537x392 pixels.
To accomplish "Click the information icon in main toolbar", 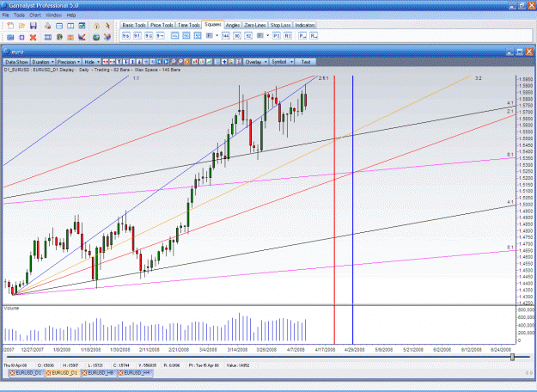I will [97, 26].
